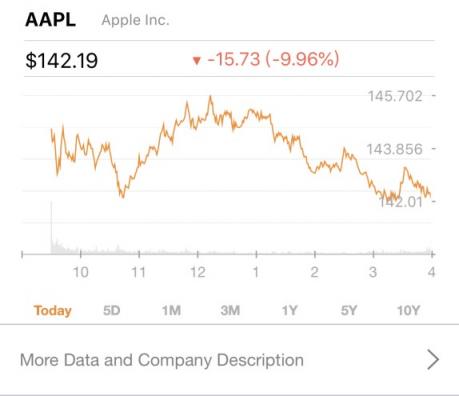Click the 143.856 price axis label
The width and height of the screenshot is (459, 396).
[x=395, y=149]
